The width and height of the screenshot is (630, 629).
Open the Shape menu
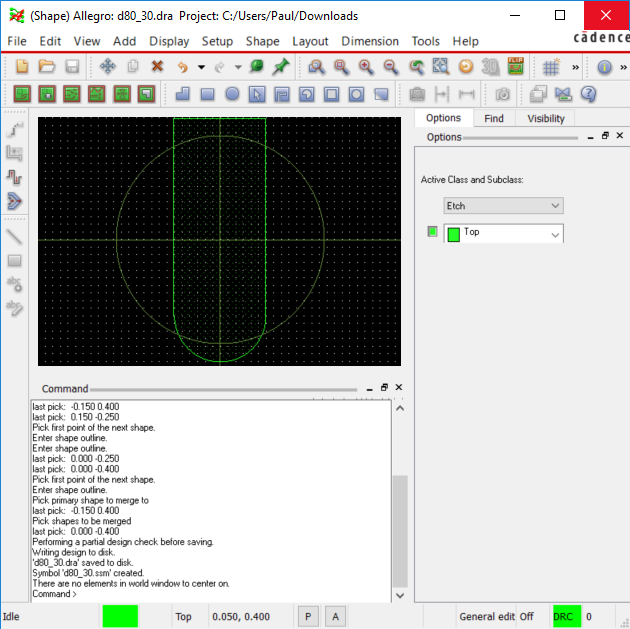pos(262,41)
